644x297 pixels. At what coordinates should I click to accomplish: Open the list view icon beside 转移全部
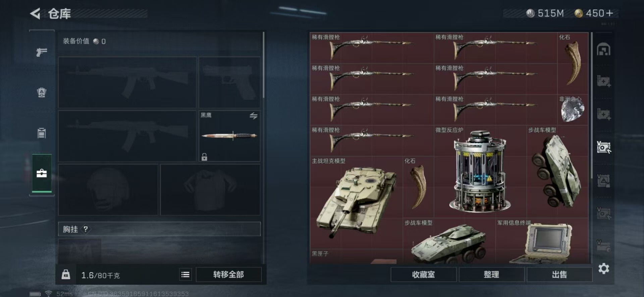185,275
